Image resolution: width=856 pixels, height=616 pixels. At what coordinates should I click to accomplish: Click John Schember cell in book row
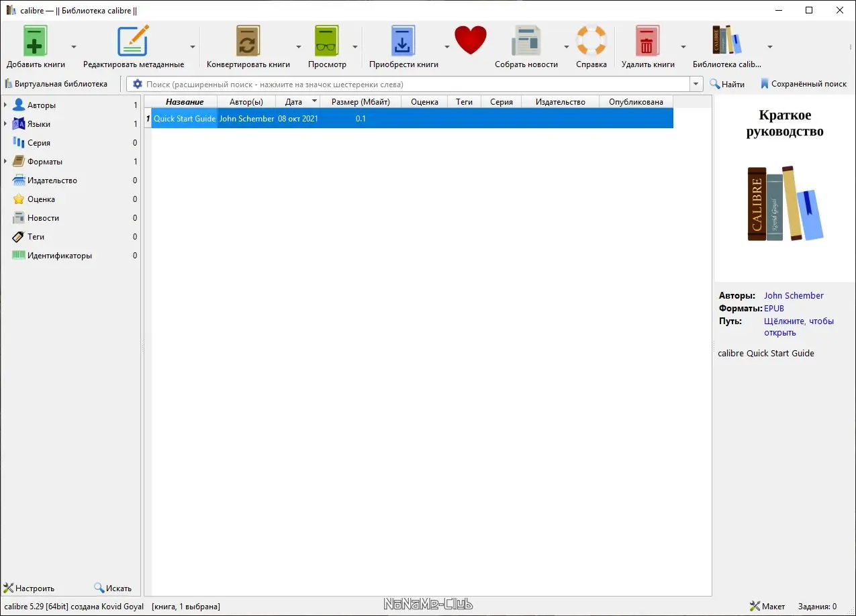[x=246, y=119]
